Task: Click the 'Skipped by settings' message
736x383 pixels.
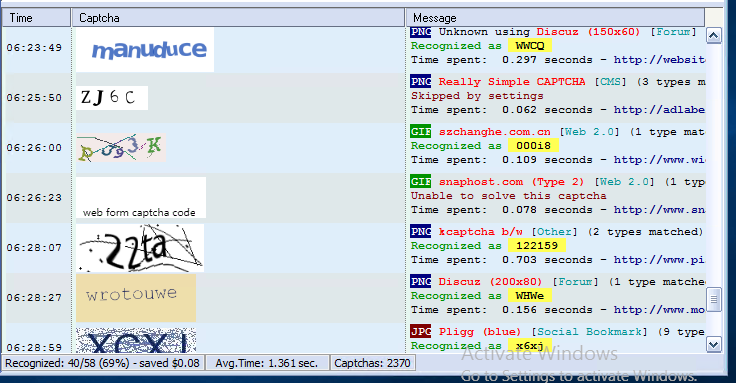Action: click(477, 96)
